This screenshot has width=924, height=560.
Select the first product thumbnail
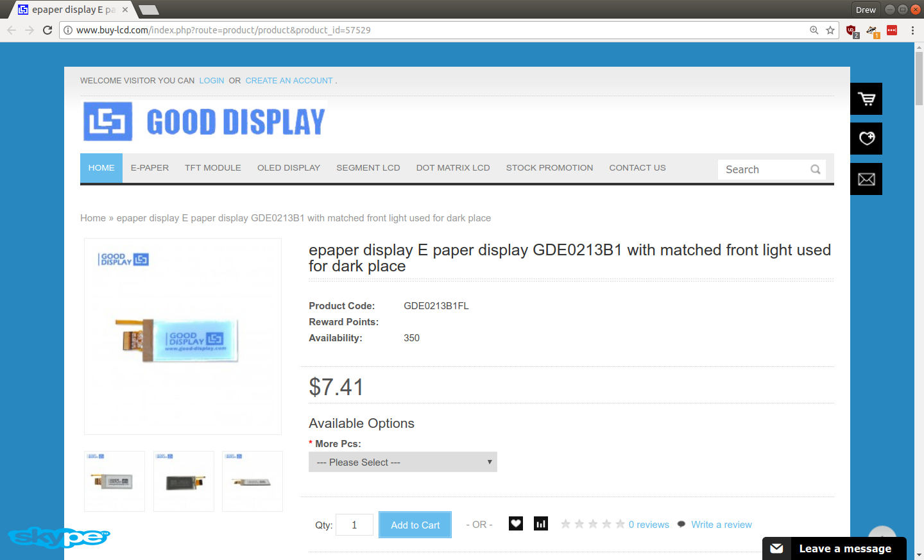point(114,481)
